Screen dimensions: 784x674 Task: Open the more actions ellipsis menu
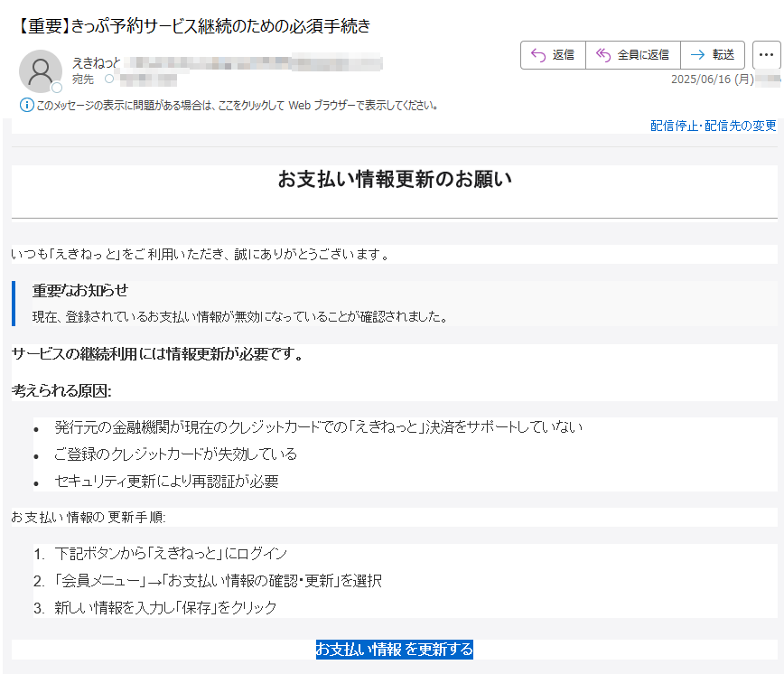pyautogui.click(x=766, y=55)
